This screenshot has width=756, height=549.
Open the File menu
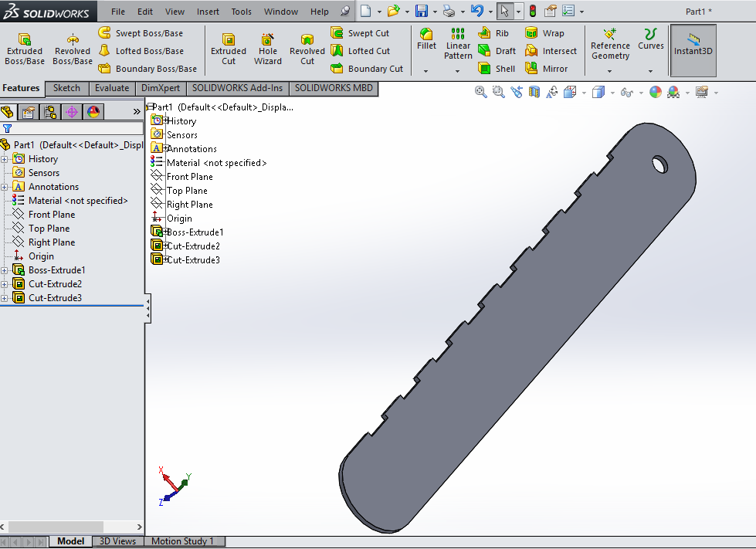pyautogui.click(x=117, y=12)
